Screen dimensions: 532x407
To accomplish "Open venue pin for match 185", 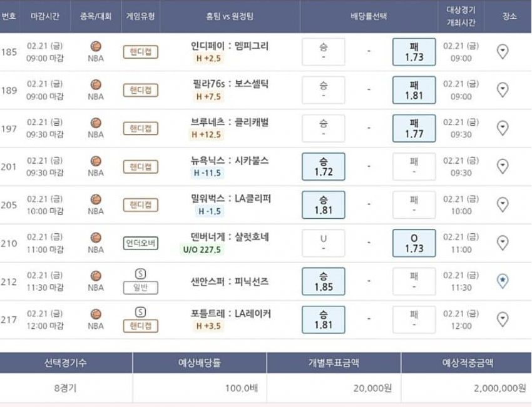I will 503,51.
